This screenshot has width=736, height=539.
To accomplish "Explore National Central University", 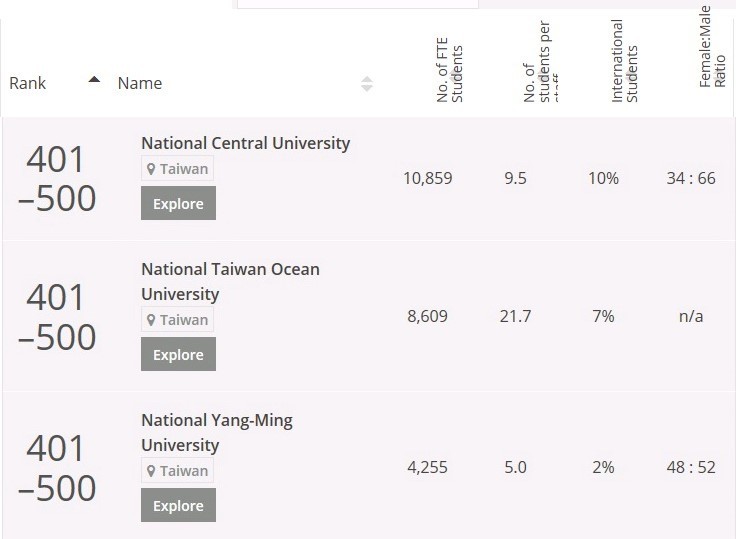I will tap(178, 203).
